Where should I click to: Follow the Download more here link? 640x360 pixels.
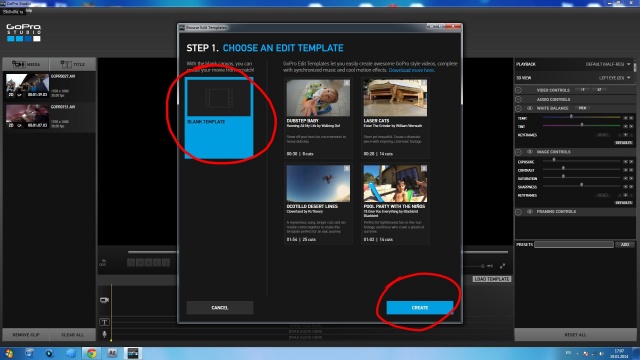pyautogui.click(x=411, y=70)
